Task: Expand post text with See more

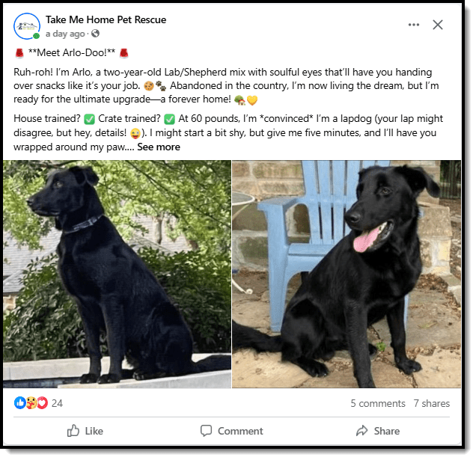Action: tap(159, 147)
